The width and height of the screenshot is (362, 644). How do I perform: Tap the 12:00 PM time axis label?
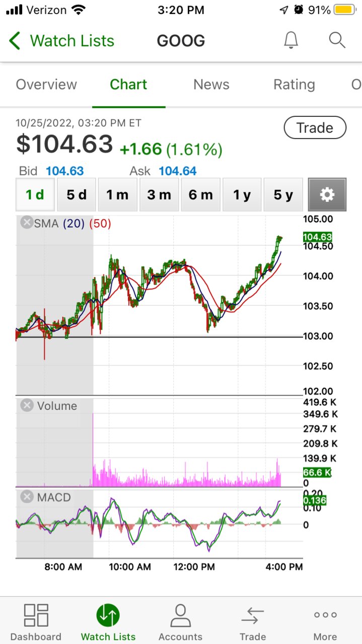point(194,566)
